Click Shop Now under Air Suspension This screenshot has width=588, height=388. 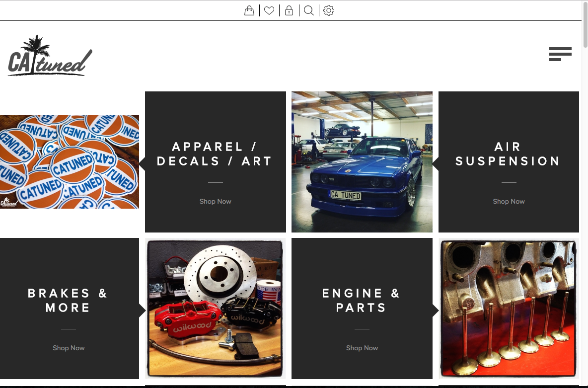pyautogui.click(x=509, y=202)
